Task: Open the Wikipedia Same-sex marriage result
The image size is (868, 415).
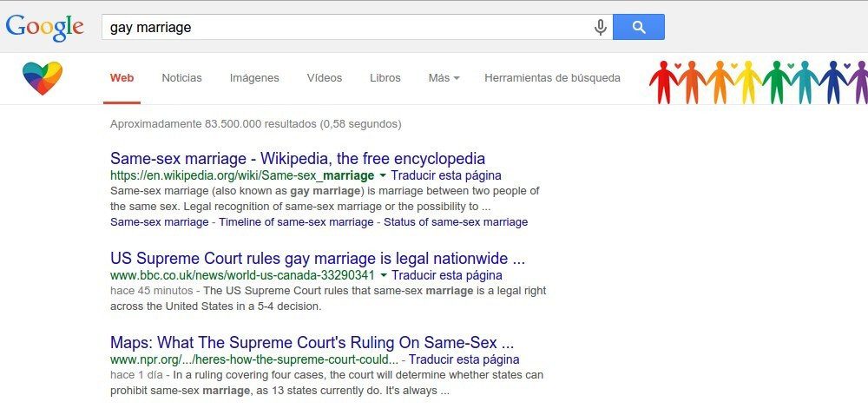Action: pos(298,159)
